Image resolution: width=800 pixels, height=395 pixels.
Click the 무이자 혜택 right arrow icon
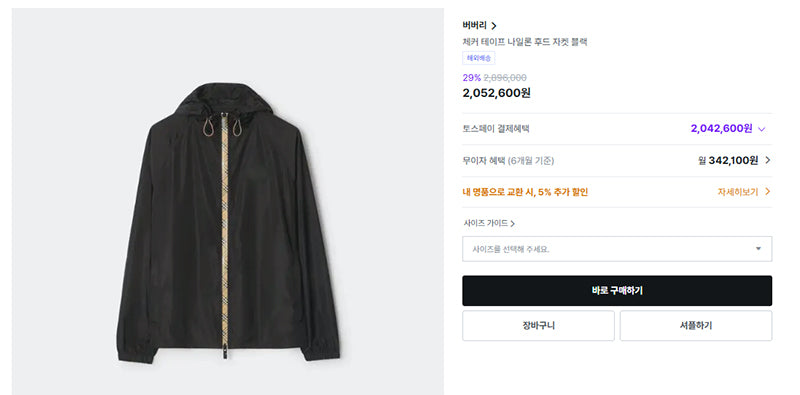click(x=768, y=160)
